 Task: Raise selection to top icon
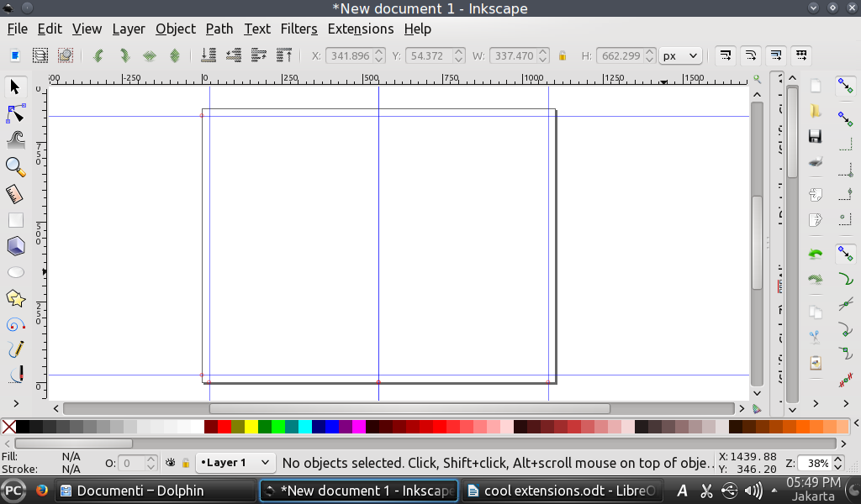tap(285, 55)
